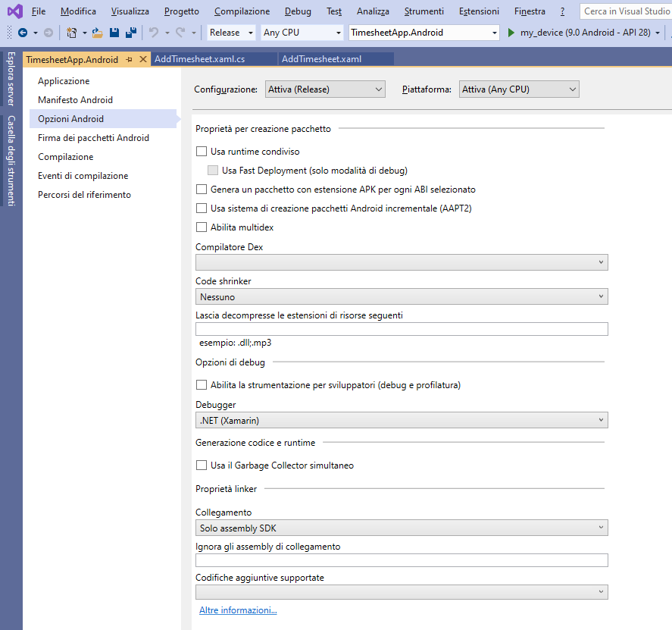Open the Debugger .NET (Xamarin) dropdown
The width and height of the screenshot is (672, 630).
click(402, 420)
